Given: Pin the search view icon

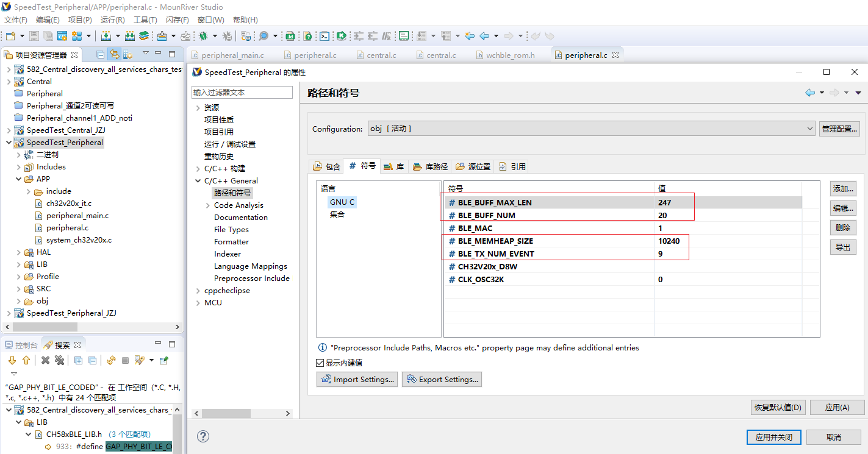Looking at the screenshot, I should tap(163, 360).
